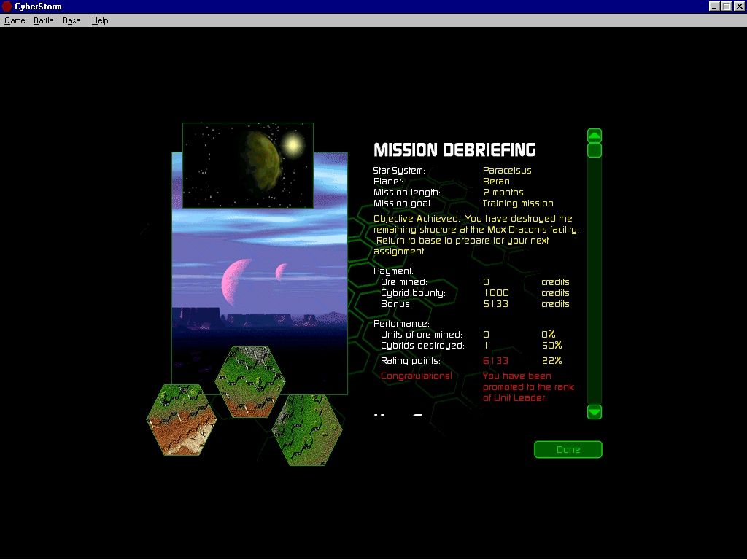Open the Battle menu
This screenshot has width=747, height=560.
point(43,20)
